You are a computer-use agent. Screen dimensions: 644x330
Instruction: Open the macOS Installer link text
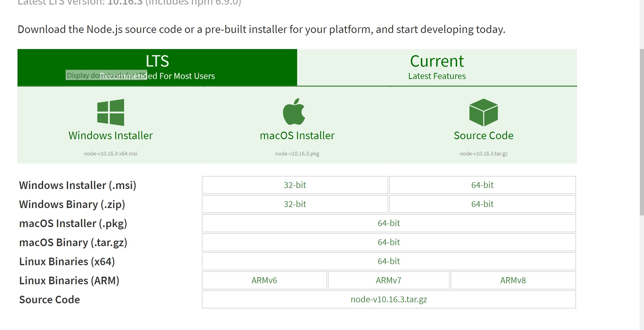[297, 135]
